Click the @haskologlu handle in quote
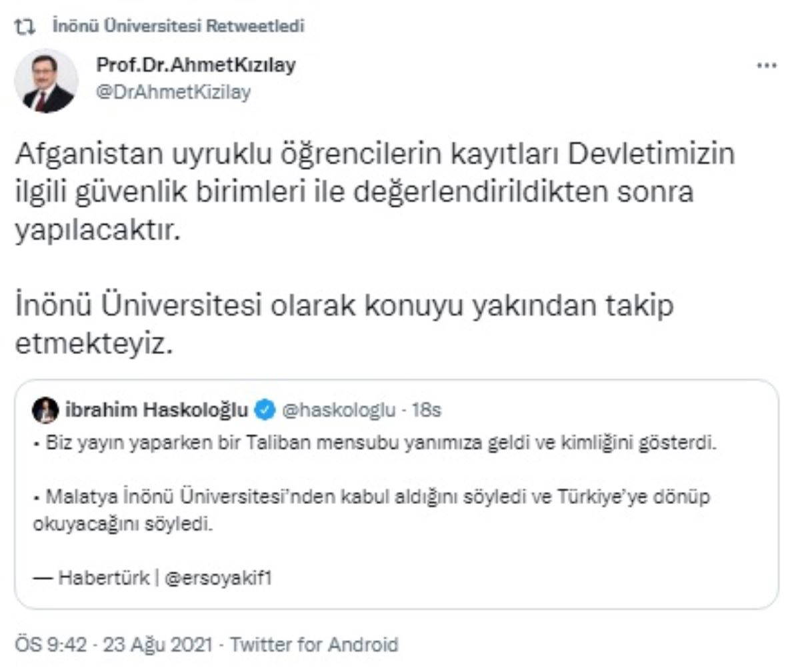This screenshot has height=672, width=800. [x=339, y=410]
